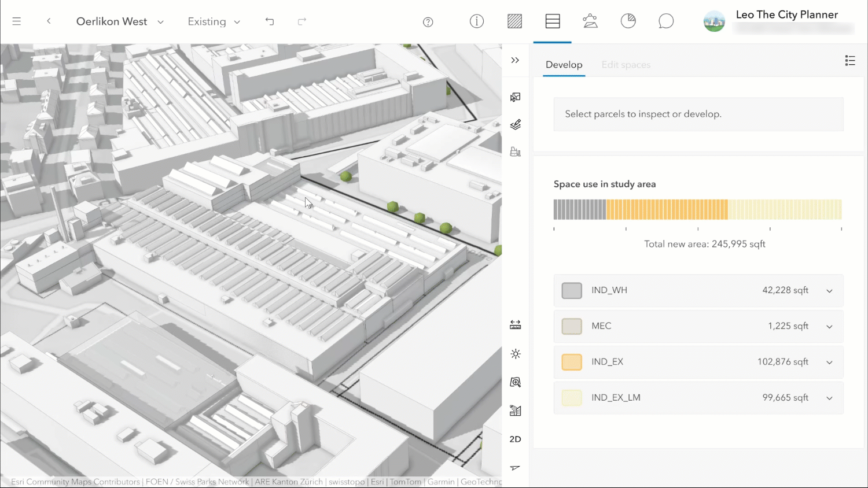868x488 pixels.
Task: Activate the parcel selection tool
Action: click(x=515, y=97)
